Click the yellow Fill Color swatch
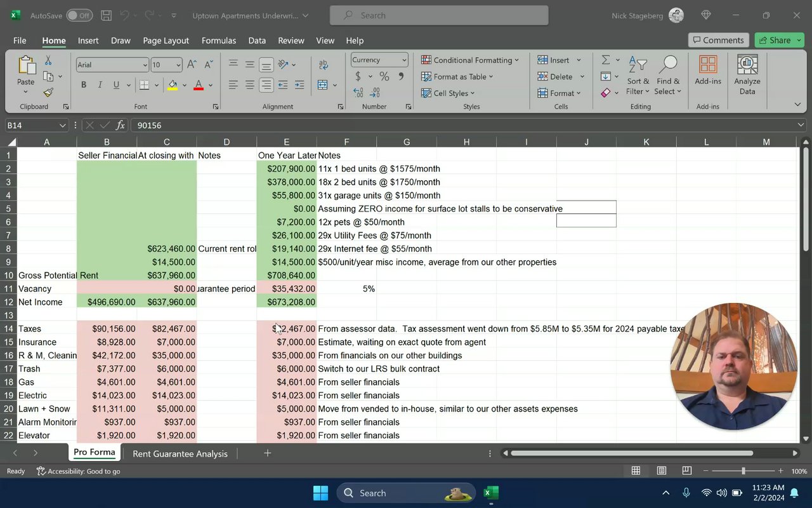The width and height of the screenshot is (812, 508). 173,84
